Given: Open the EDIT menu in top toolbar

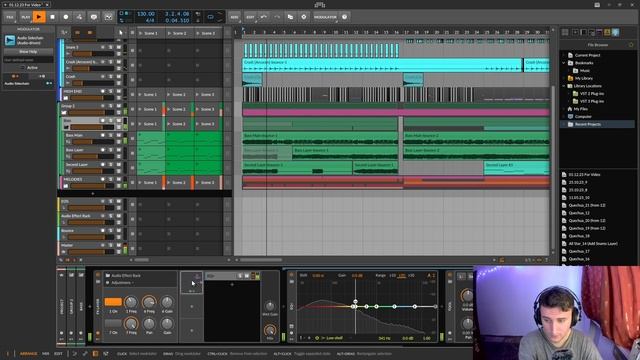Looking at the screenshot, I should click(250, 17).
